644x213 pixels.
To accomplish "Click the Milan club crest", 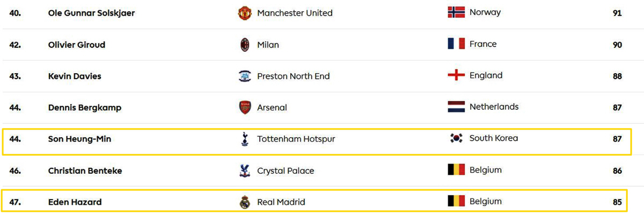I will pos(245,45).
